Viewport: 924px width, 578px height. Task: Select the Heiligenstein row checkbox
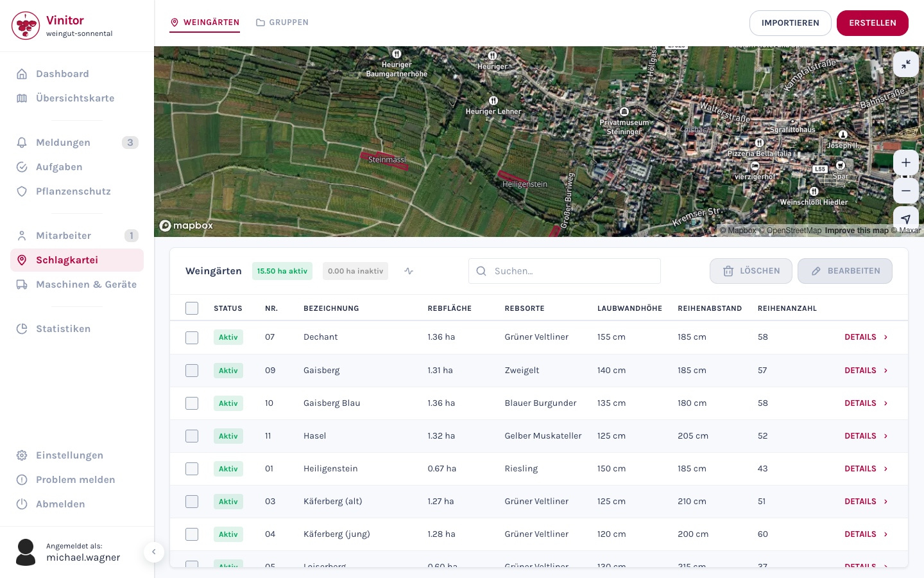(192, 469)
